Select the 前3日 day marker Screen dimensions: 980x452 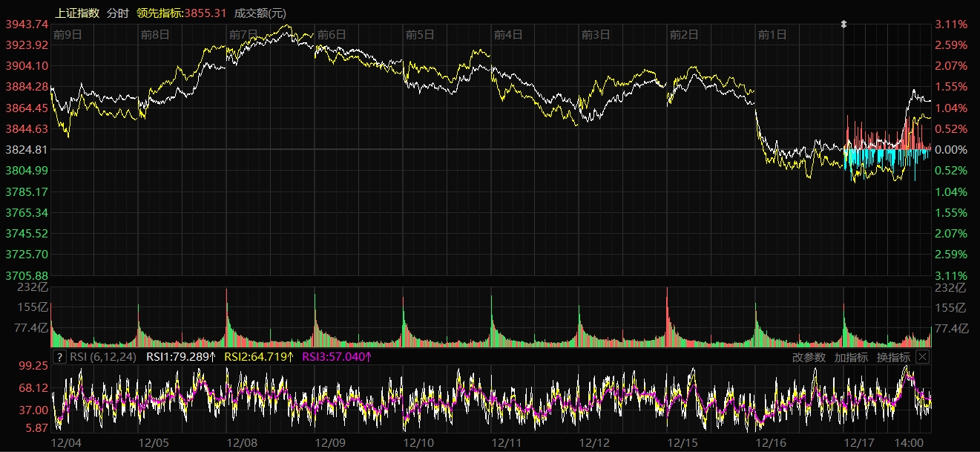(596, 34)
